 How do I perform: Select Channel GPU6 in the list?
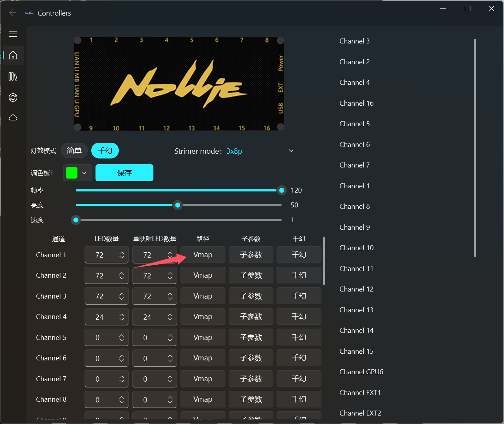(361, 372)
